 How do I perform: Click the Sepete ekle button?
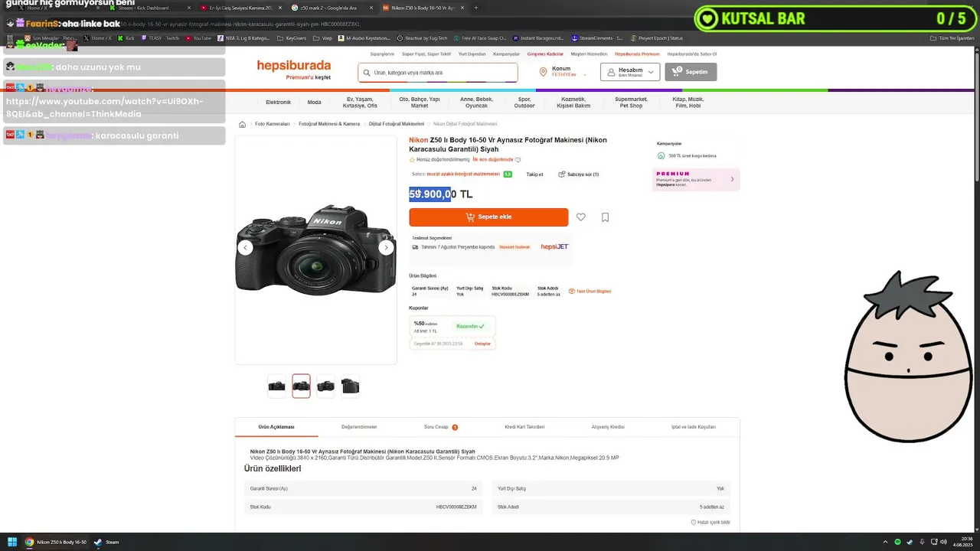(488, 217)
